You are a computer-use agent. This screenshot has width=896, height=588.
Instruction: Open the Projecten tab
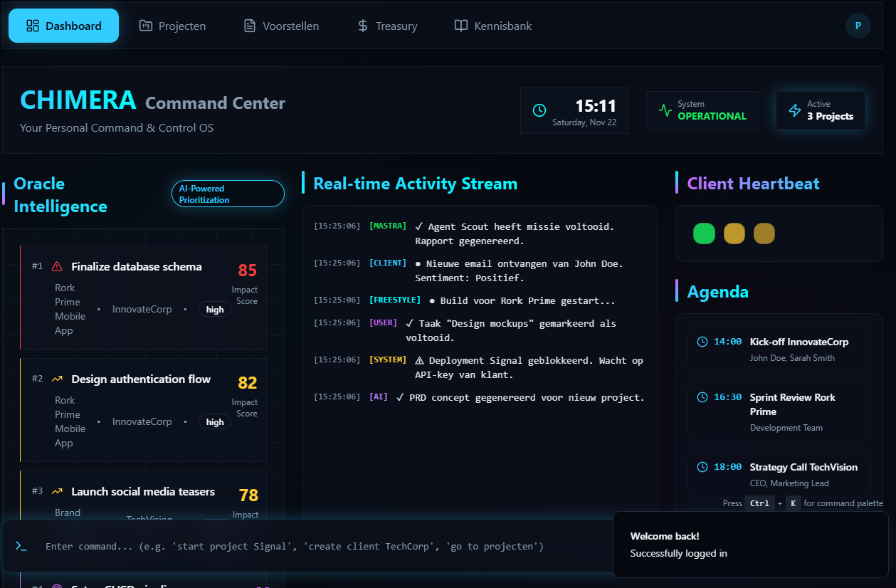[172, 26]
